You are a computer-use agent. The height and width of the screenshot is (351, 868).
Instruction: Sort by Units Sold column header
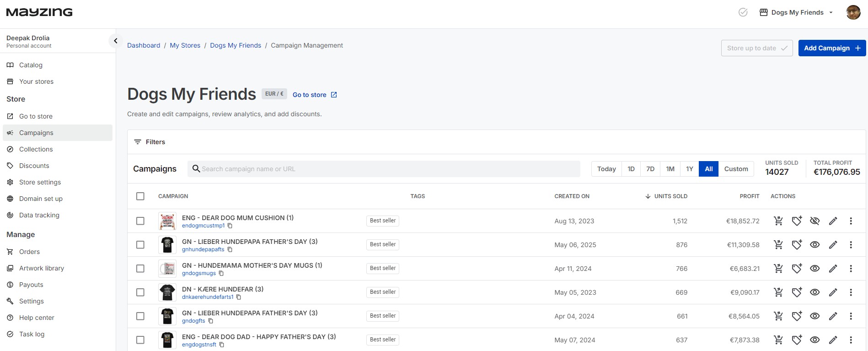pyautogui.click(x=666, y=196)
